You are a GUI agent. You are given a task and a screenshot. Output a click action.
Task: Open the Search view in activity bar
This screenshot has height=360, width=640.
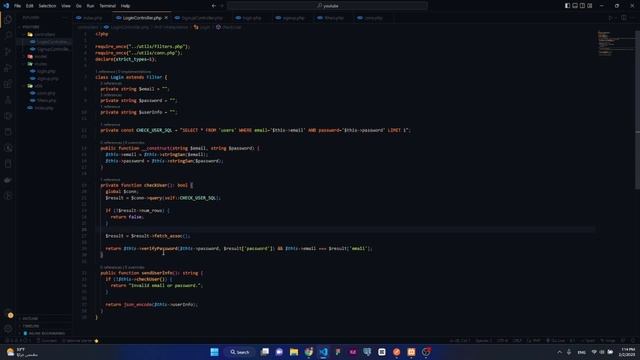tap(8, 36)
